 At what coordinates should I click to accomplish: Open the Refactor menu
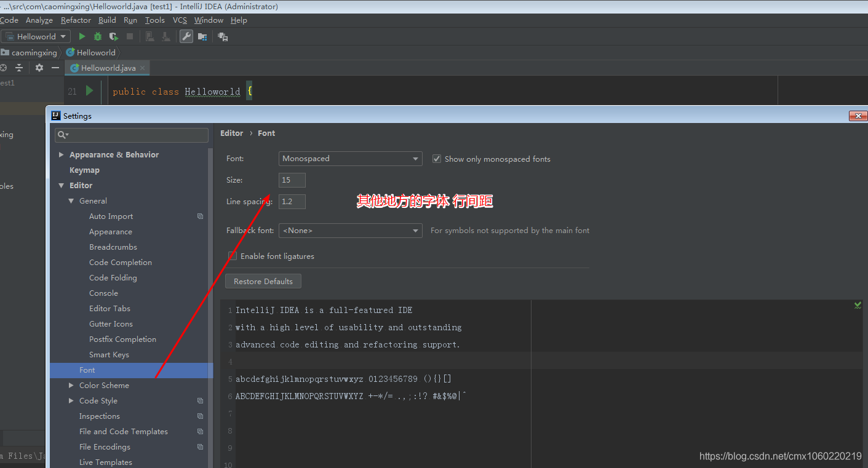point(76,20)
